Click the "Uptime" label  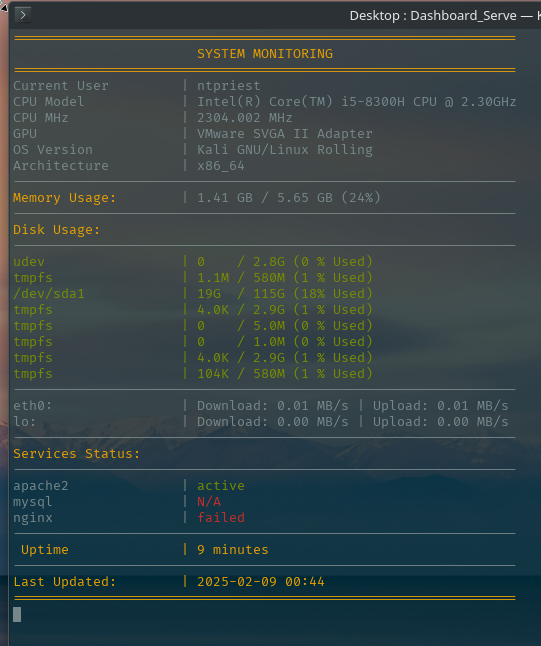(x=45, y=550)
